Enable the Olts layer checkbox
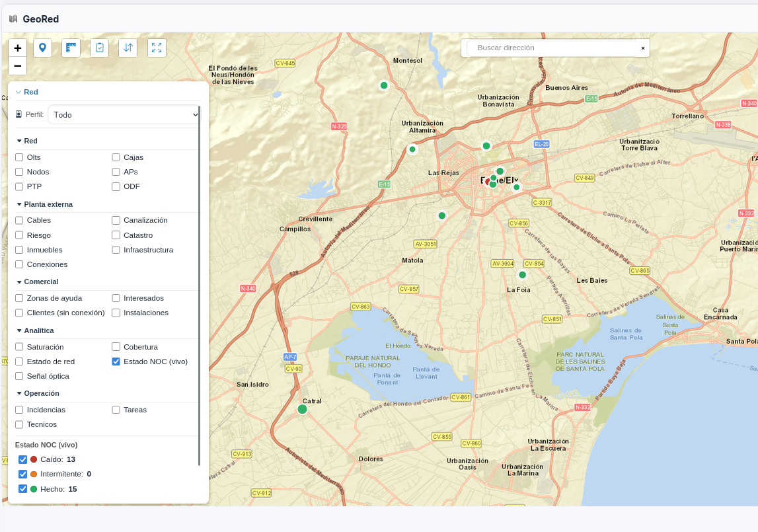 pyautogui.click(x=19, y=157)
